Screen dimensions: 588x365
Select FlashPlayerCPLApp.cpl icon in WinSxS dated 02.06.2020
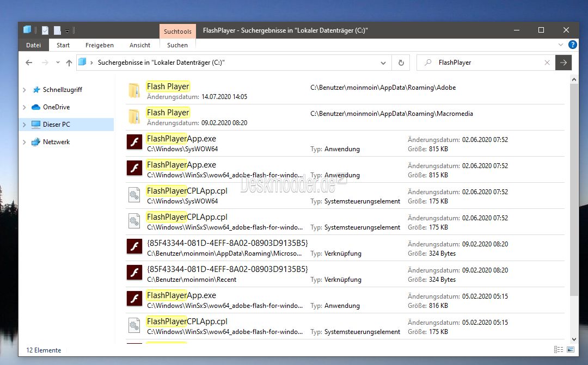(134, 221)
